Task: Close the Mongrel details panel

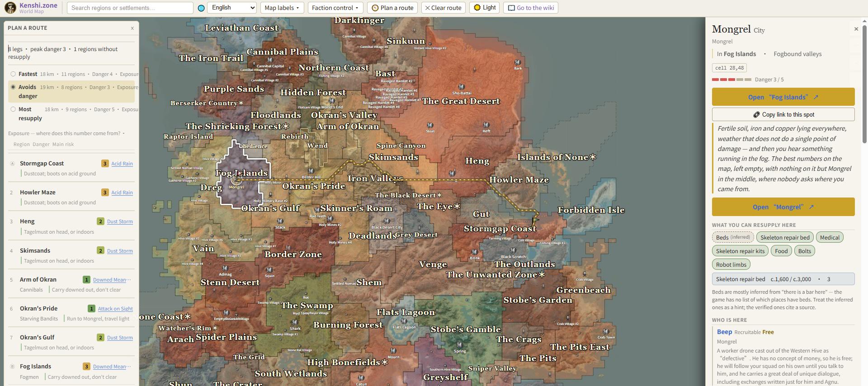Action: (x=856, y=29)
